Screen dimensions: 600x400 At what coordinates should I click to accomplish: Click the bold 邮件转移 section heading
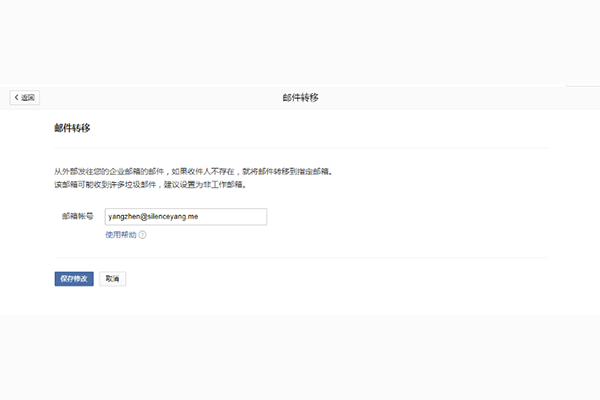tap(73, 129)
